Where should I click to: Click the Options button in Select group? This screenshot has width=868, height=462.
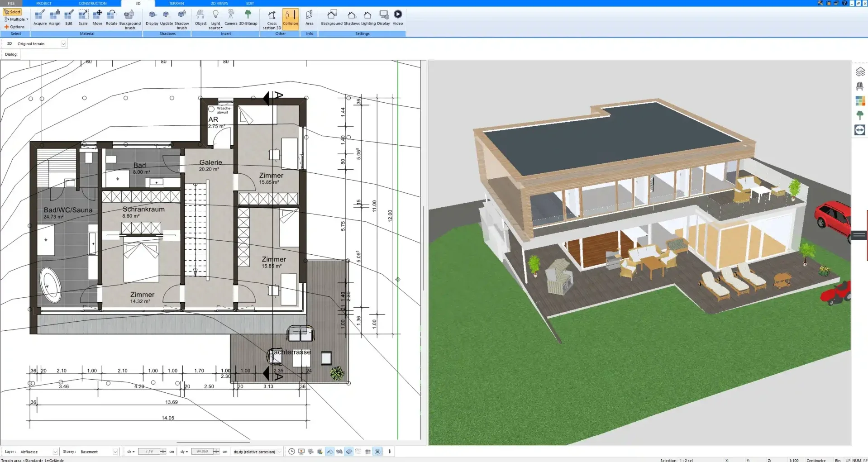14,27
